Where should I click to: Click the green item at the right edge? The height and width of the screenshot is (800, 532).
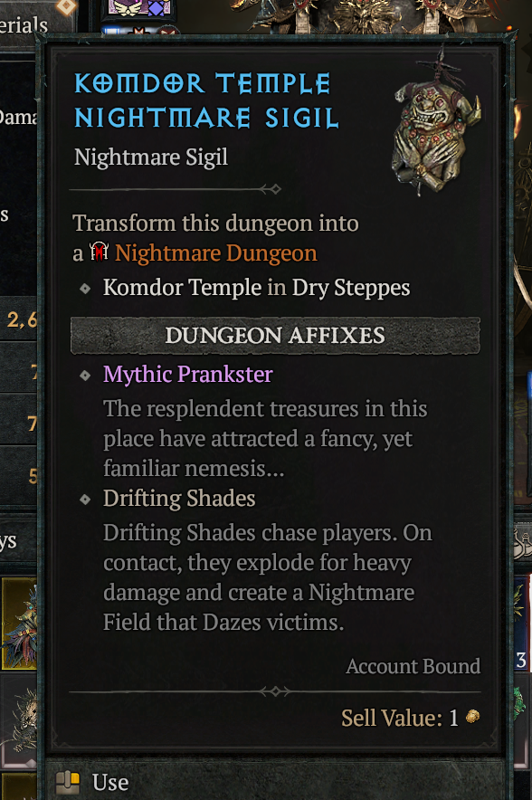point(523,700)
